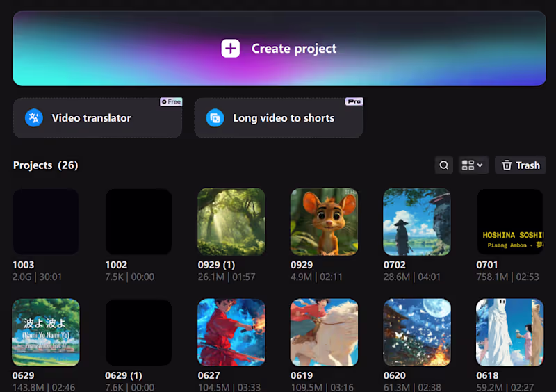Image resolution: width=556 pixels, height=392 pixels.
Task: Click project name 0629
Action: pos(24,376)
